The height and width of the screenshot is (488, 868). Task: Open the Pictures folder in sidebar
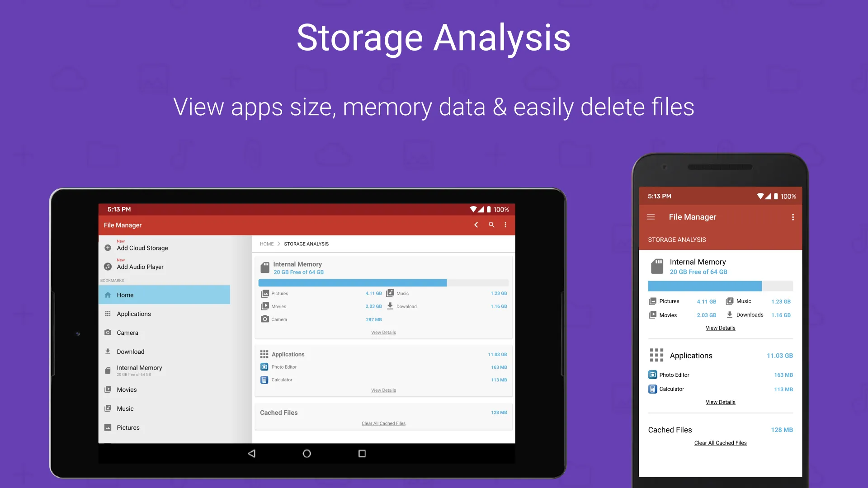click(x=127, y=427)
